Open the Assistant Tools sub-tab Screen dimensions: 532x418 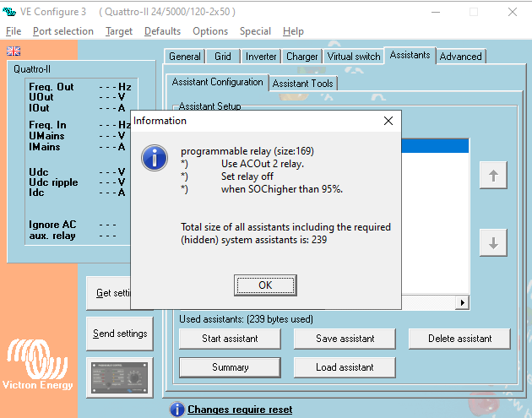(x=302, y=84)
